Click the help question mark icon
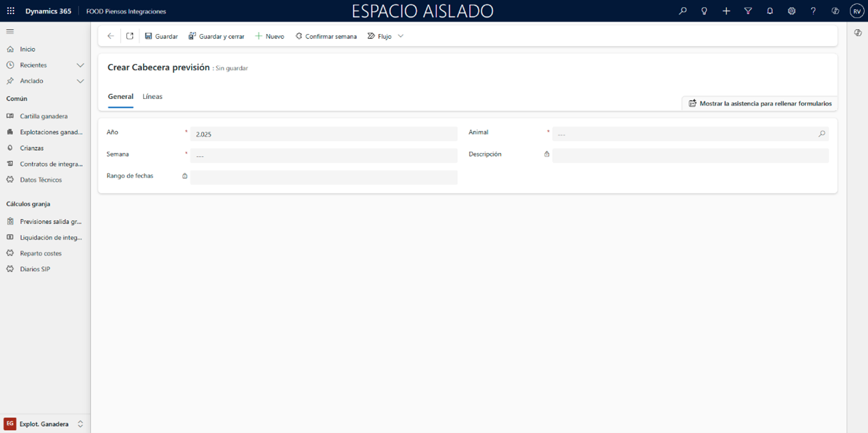 (x=813, y=11)
